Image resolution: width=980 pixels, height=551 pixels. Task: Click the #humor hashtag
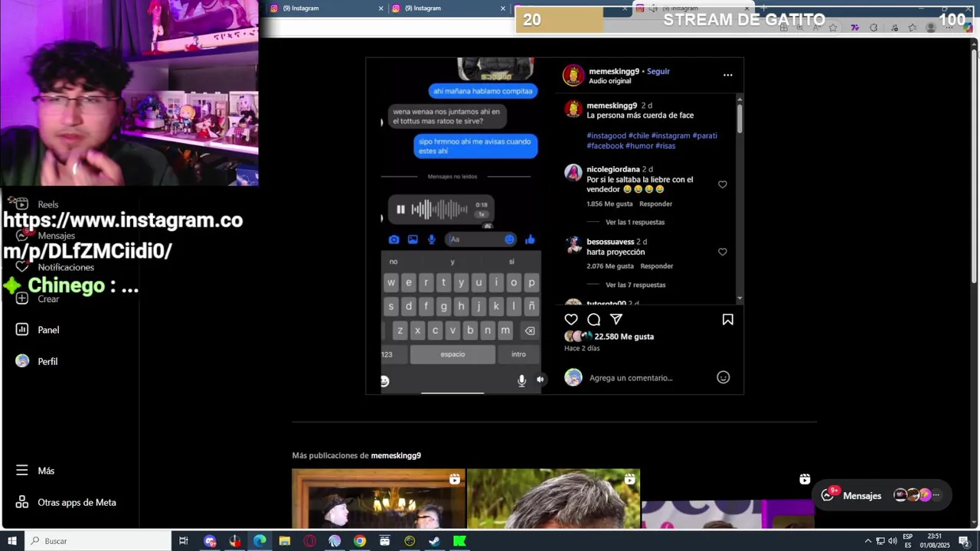pyautogui.click(x=639, y=145)
